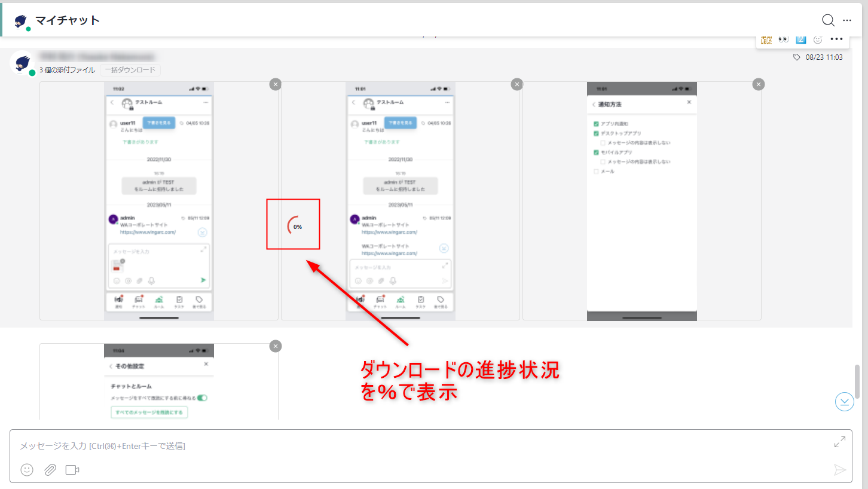Remove the 通知方法 screenshot attachment
868x489 pixels.
point(758,84)
